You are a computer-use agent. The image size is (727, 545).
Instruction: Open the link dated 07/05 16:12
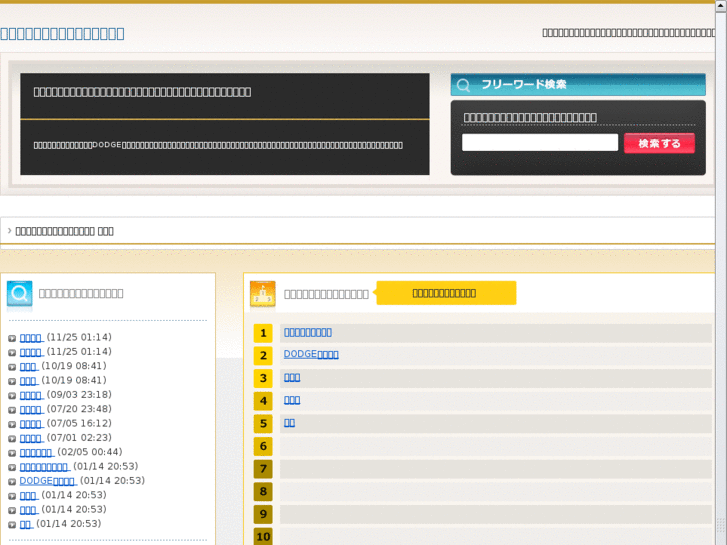(x=31, y=424)
